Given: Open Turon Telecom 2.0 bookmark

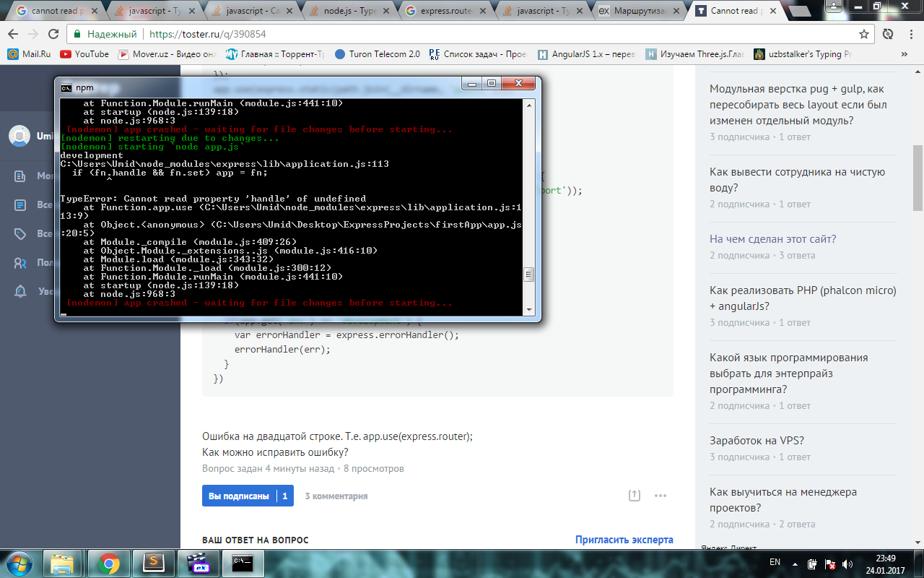Looking at the screenshot, I should click(377, 54).
